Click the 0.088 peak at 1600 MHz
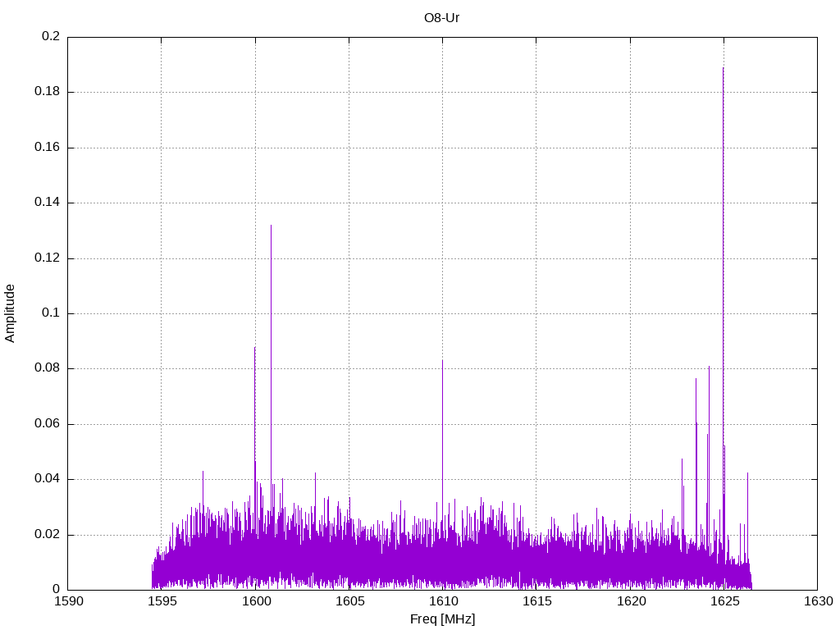 point(254,348)
